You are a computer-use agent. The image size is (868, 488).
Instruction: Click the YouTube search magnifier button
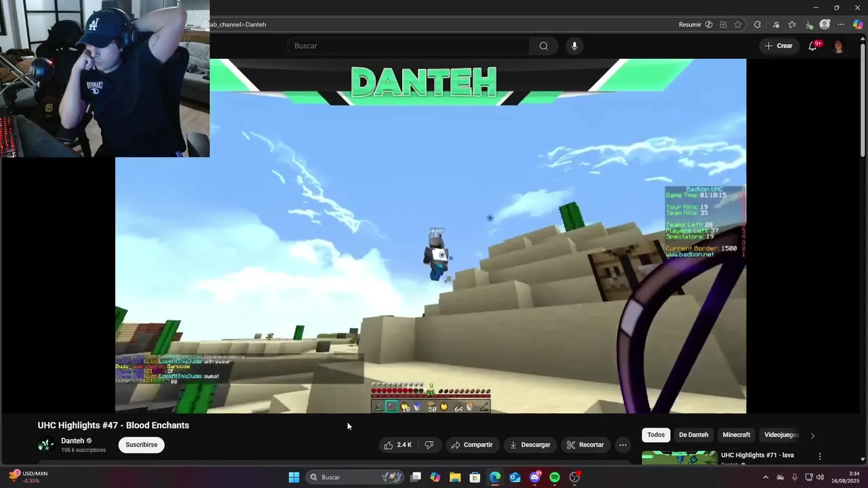coord(544,46)
